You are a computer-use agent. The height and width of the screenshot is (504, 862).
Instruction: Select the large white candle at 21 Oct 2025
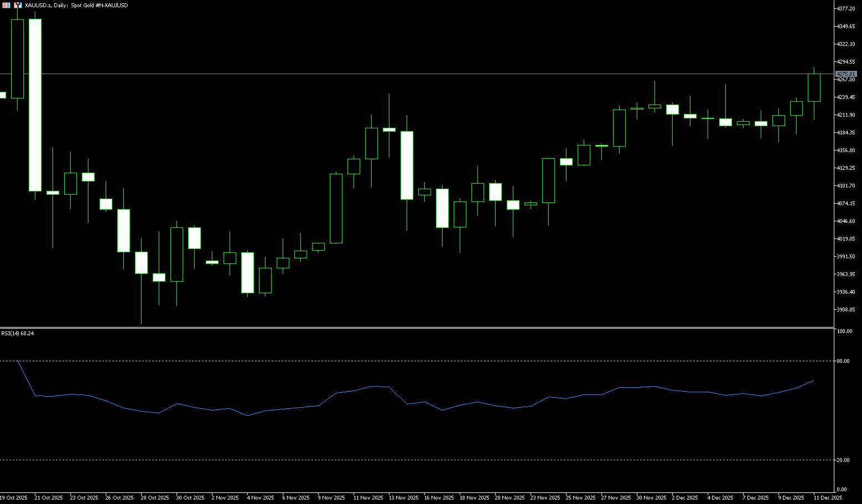(35, 105)
